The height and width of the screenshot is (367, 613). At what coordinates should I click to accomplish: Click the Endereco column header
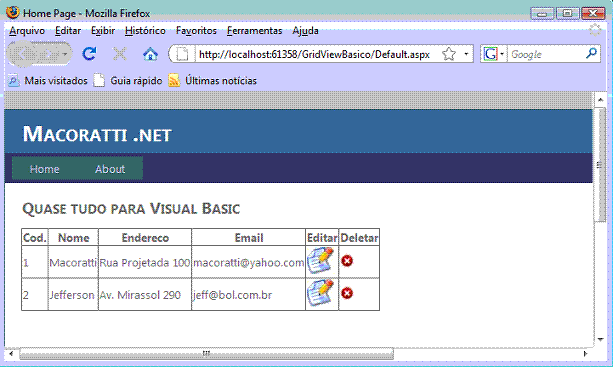click(x=145, y=237)
